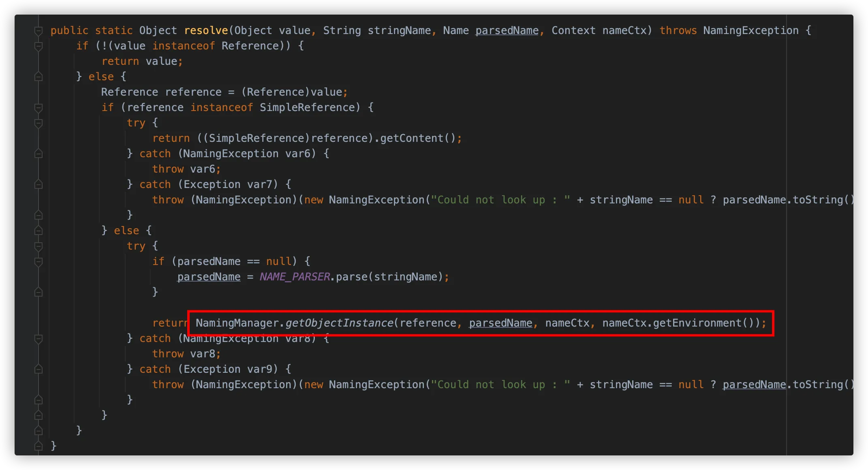Fold the 'catch (NamingException var8)' block
The image size is (868, 470).
38,339
